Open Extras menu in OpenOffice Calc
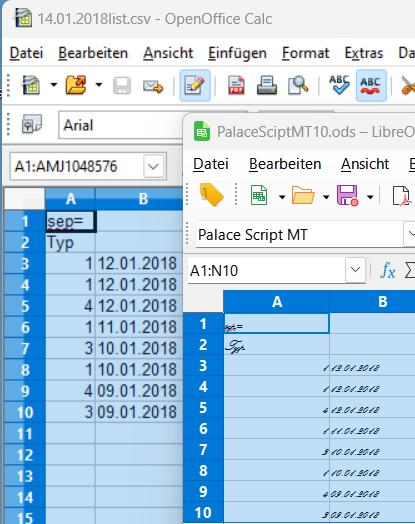Viewport: 415px width, 524px height. pyautogui.click(x=364, y=53)
